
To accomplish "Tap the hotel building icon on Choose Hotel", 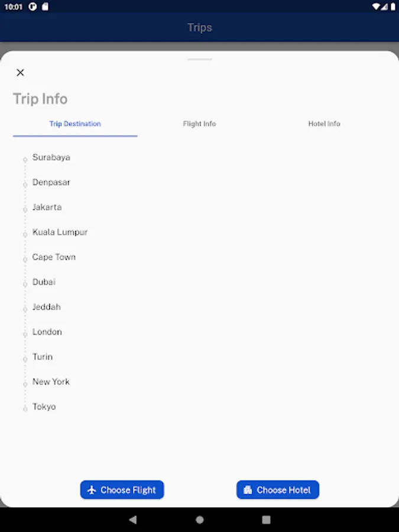I will coord(248,489).
